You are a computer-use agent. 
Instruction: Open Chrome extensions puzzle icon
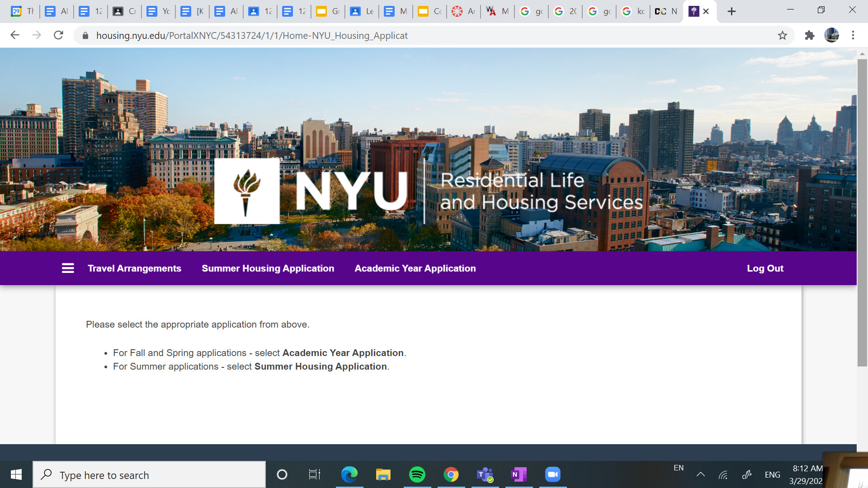click(809, 35)
